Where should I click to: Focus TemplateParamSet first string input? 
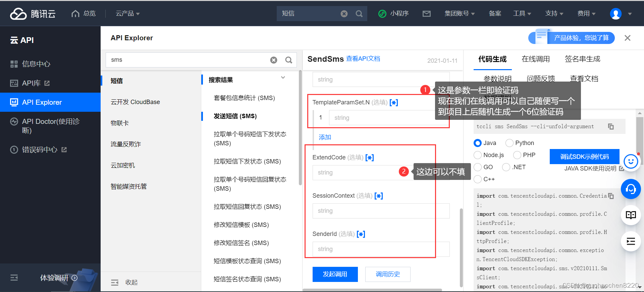389,118
